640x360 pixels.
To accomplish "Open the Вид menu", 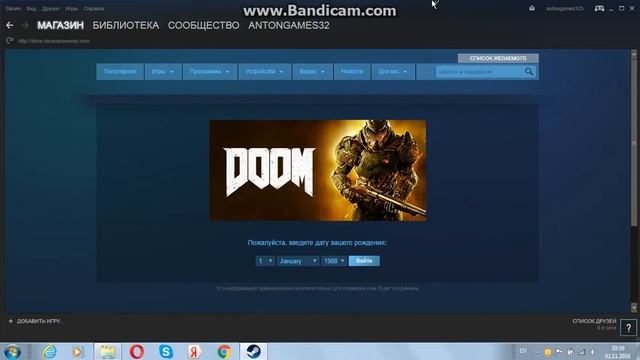I will click(31, 9).
